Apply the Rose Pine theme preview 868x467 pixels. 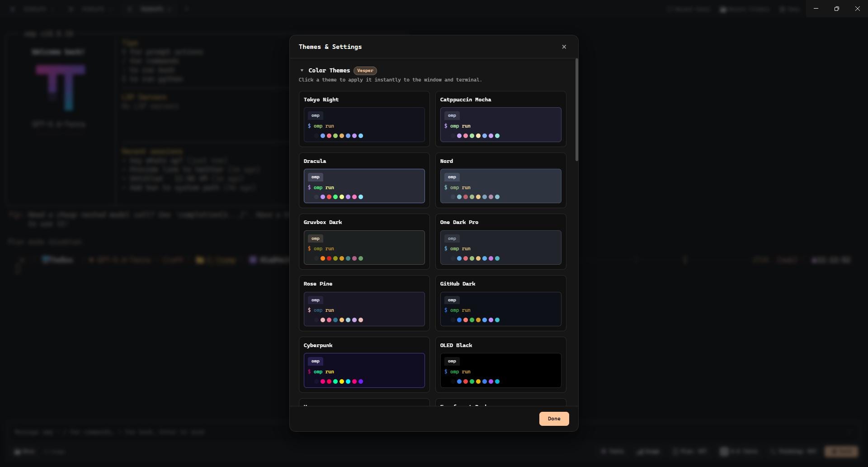(364, 309)
